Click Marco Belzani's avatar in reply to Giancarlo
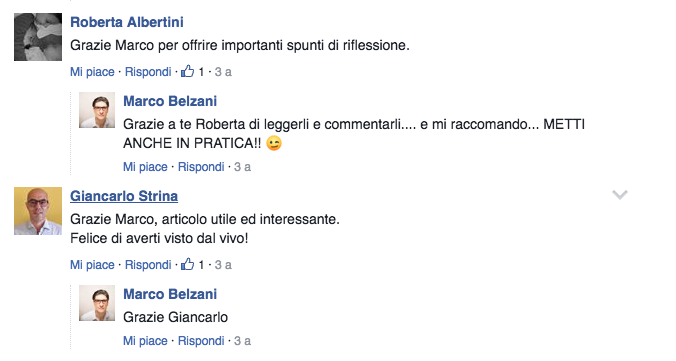Screen dimensions: 676x361 (x=97, y=303)
